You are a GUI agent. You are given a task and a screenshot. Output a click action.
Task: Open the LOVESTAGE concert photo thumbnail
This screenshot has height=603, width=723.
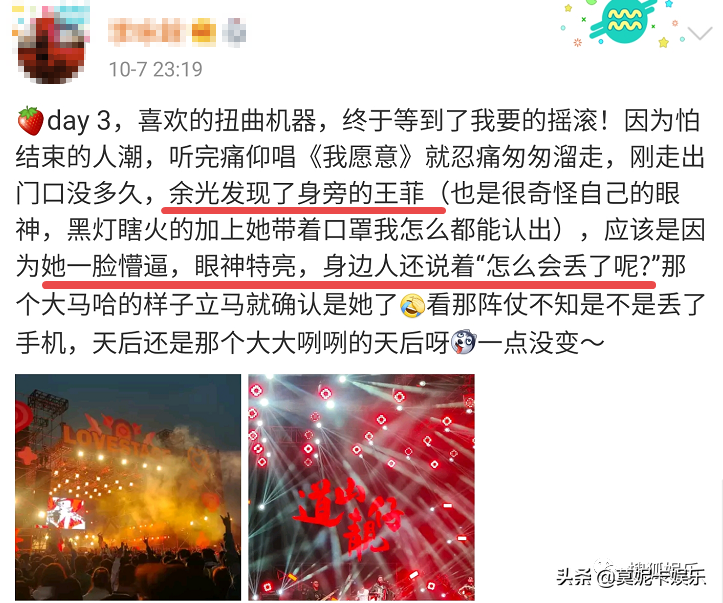coord(128,487)
